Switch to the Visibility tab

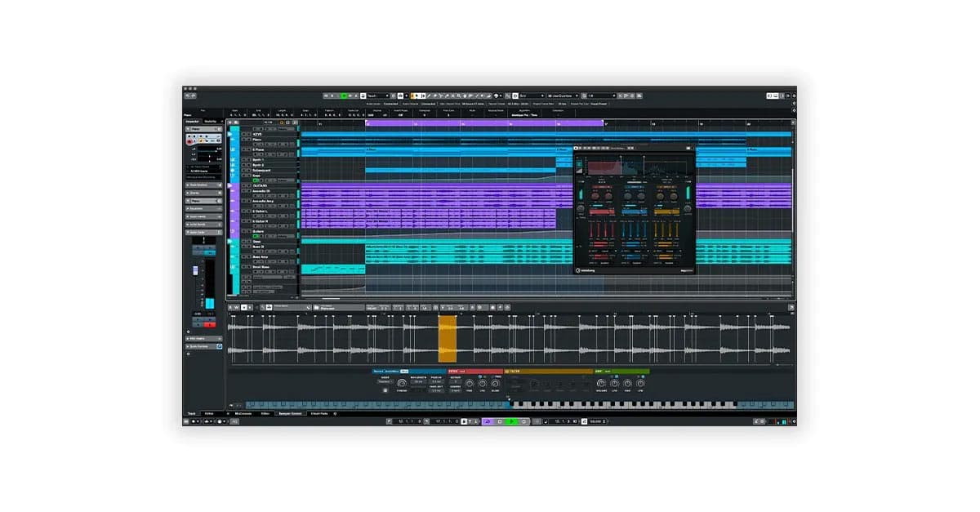(210, 122)
